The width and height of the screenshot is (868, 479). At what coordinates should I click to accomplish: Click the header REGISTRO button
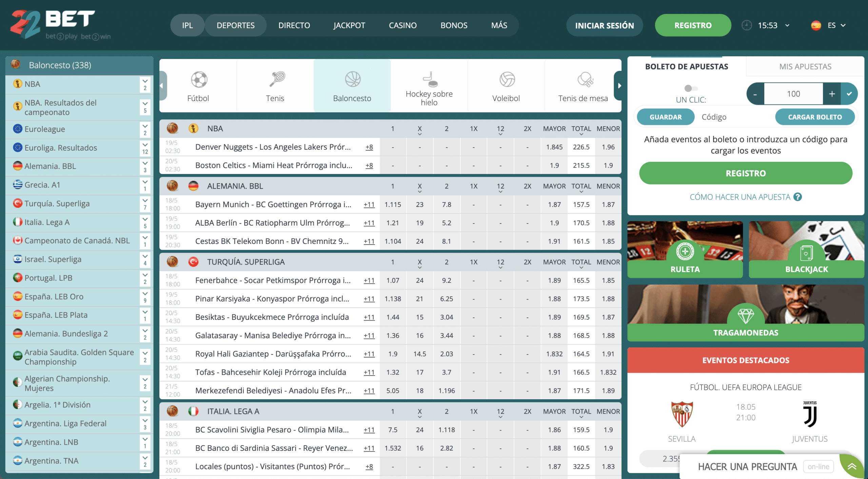(x=693, y=25)
